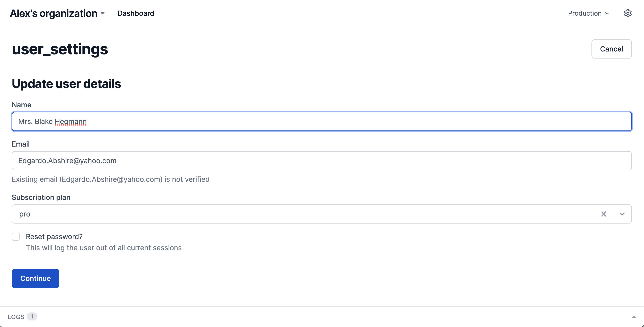
Task: Open the Subscription plan combo box
Action: 300,214
